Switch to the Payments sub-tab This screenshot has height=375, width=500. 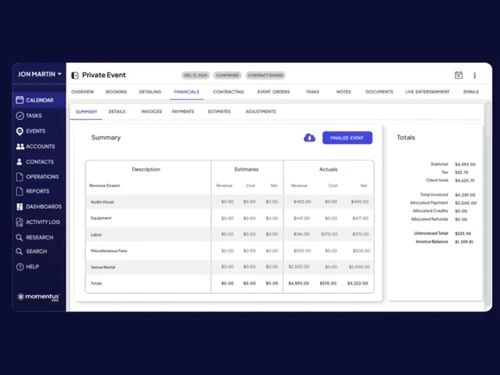point(183,112)
